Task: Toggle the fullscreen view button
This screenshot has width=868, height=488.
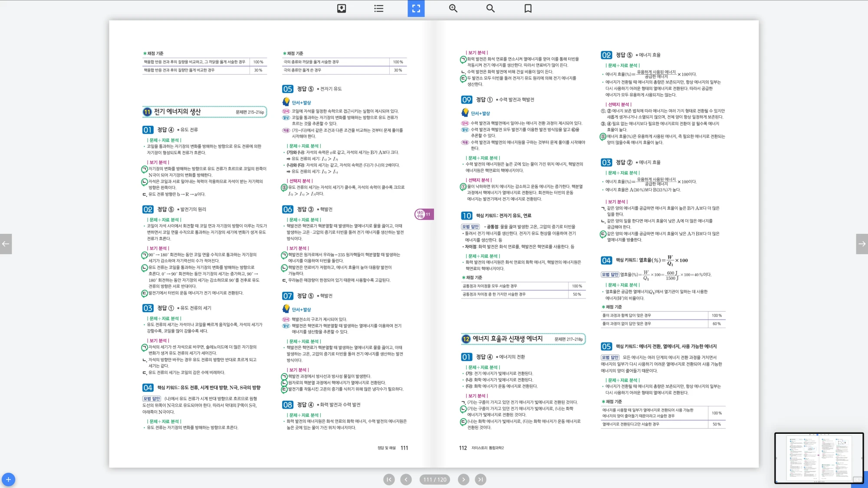Action: click(x=416, y=8)
